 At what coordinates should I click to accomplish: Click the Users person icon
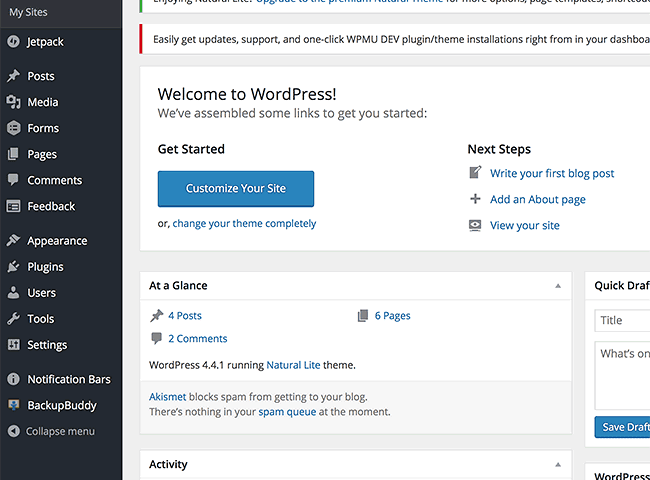point(13,293)
